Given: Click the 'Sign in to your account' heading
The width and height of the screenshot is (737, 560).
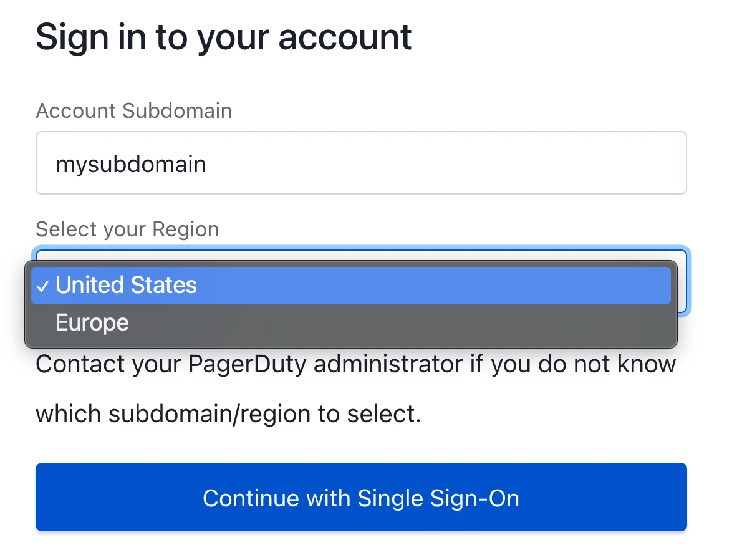Looking at the screenshot, I should [224, 37].
